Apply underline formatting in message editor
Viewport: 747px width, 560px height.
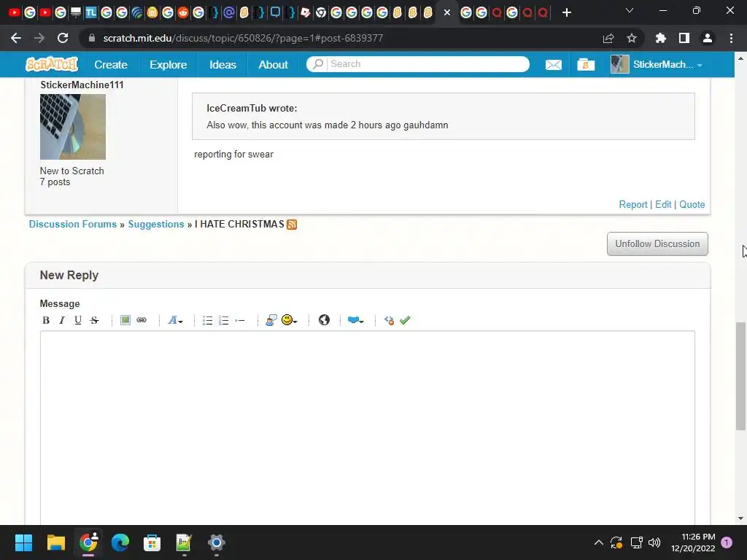pyautogui.click(x=78, y=321)
